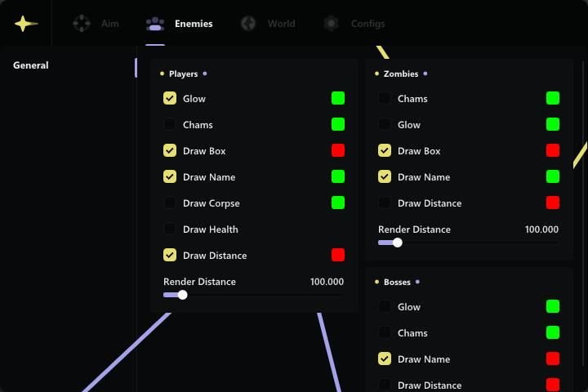Enable Players Chams checkbox

[170, 125]
